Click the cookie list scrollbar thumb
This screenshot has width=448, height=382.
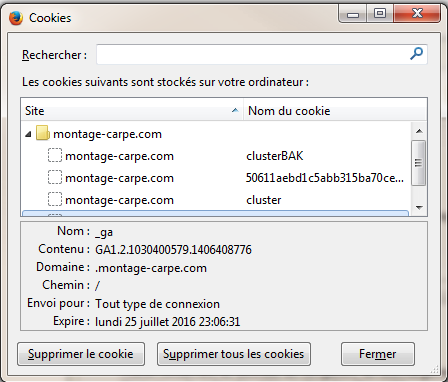point(419,163)
